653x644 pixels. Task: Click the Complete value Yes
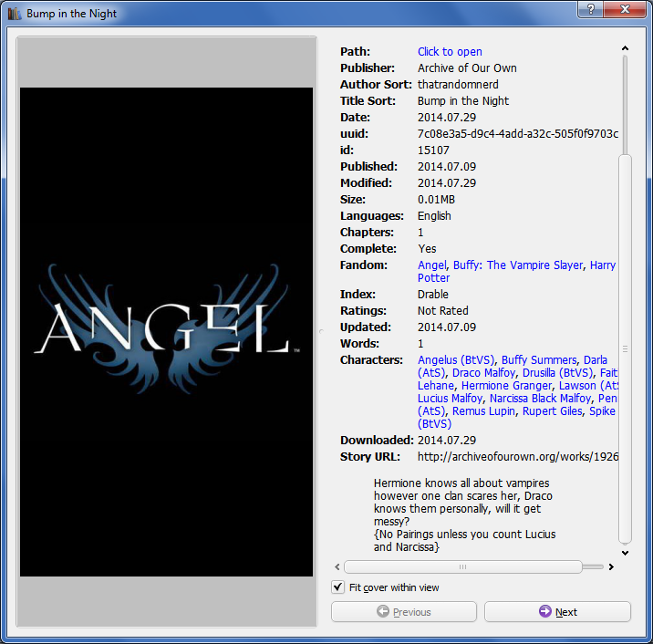tap(427, 249)
